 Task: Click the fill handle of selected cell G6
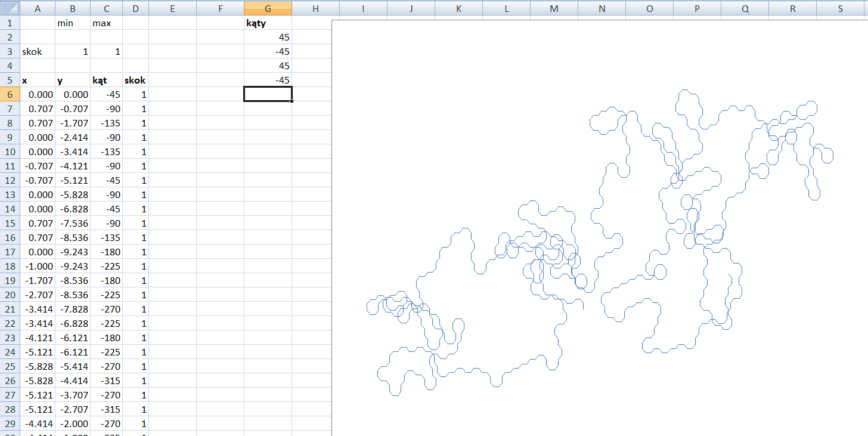[292, 101]
